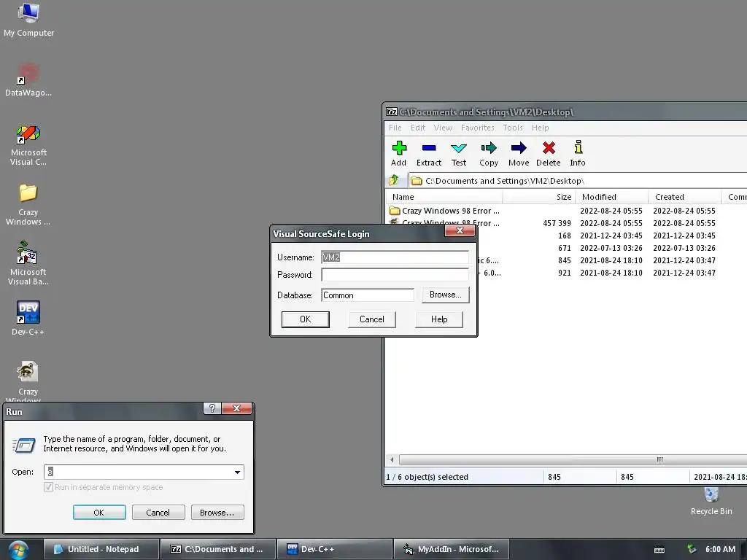Click the keyboard icon in system tray
The width and height of the screenshot is (747, 560).
[x=659, y=550]
